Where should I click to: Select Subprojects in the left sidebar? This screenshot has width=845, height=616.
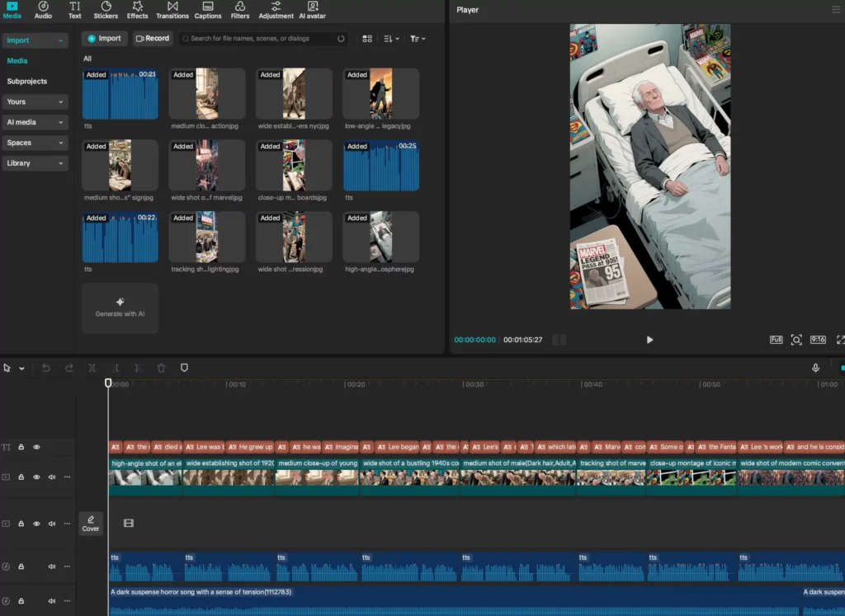point(27,82)
